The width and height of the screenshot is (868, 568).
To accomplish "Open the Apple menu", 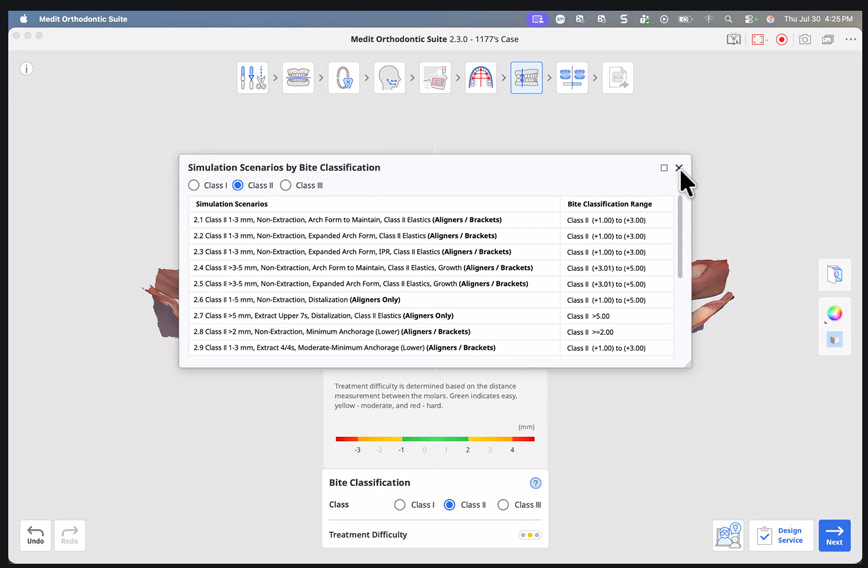I will 24,19.
